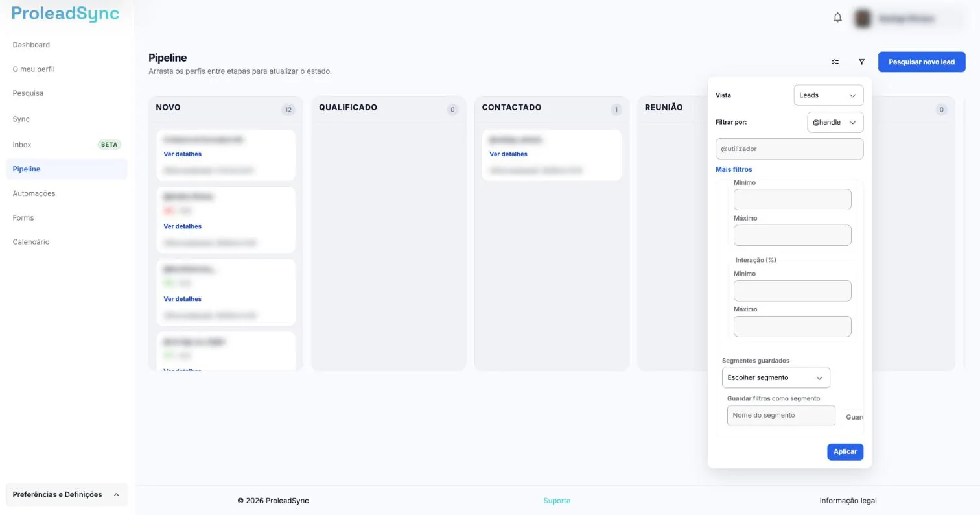This screenshot has width=980, height=515.
Task: Open the notifications bell
Action: 837,18
